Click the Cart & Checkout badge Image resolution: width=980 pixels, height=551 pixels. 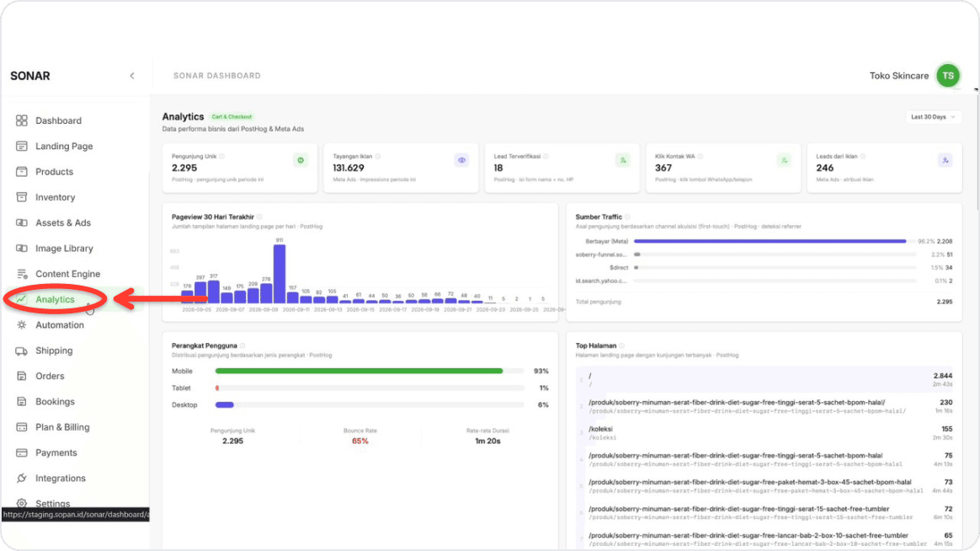[x=232, y=117]
